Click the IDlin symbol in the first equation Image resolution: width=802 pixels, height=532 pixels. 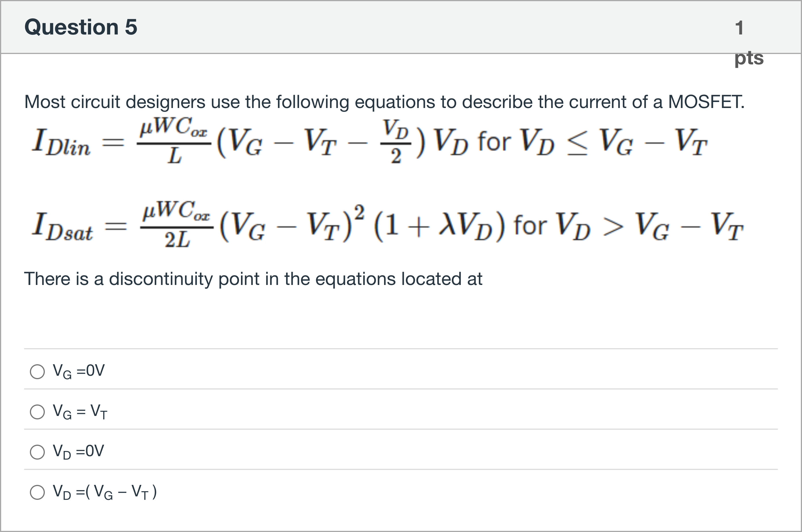tap(61, 142)
